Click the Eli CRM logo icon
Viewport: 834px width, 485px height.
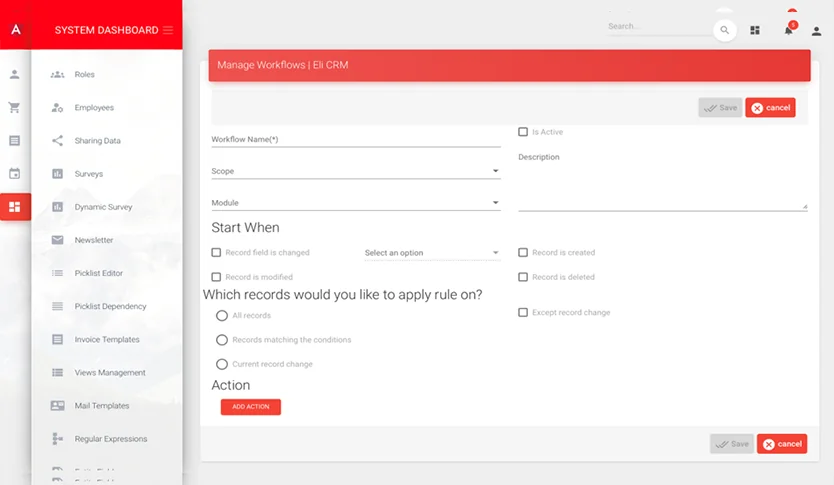pos(16,30)
